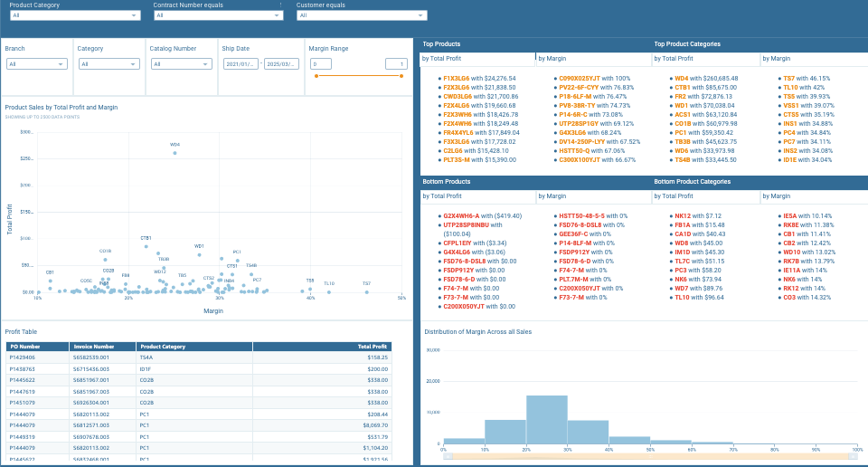
Task: Open top product CWD3LG6 link
Action: [458, 97]
